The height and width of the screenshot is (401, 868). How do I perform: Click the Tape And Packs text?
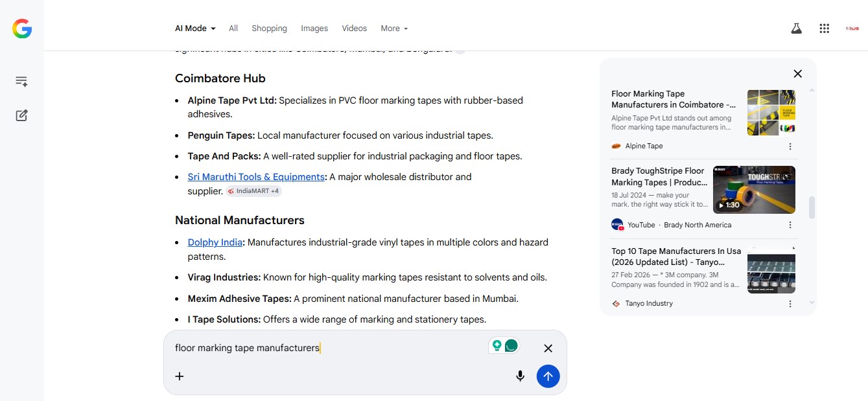[x=224, y=156]
